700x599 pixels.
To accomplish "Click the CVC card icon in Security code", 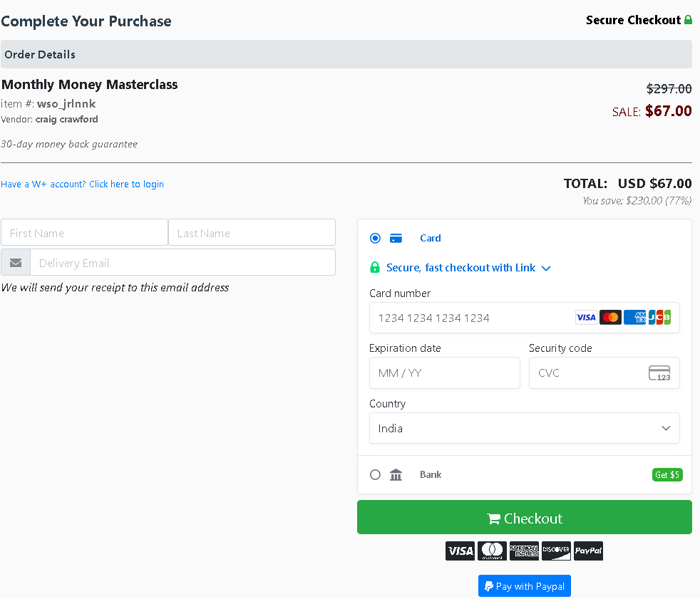I will (x=659, y=373).
